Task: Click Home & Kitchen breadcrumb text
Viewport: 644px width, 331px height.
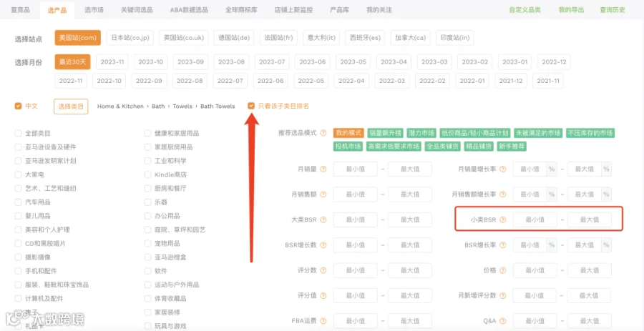Action: pos(120,107)
